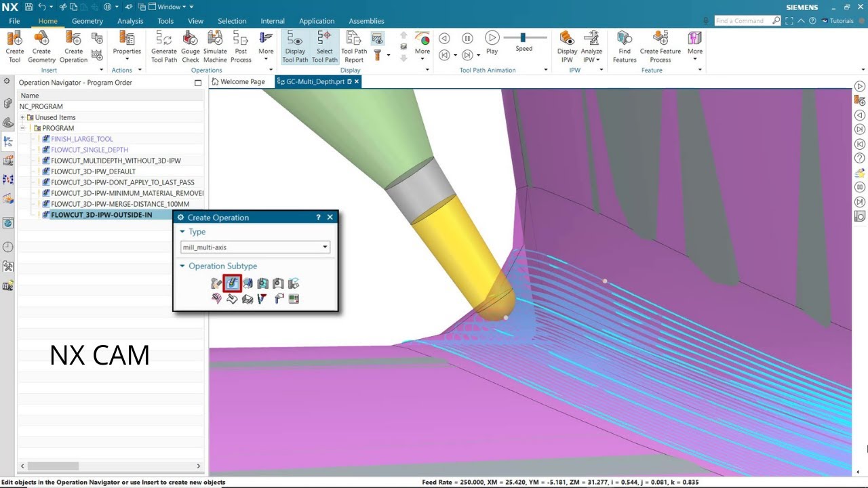The image size is (868, 488).
Task: Click Find Features
Action: pyautogui.click(x=625, y=47)
